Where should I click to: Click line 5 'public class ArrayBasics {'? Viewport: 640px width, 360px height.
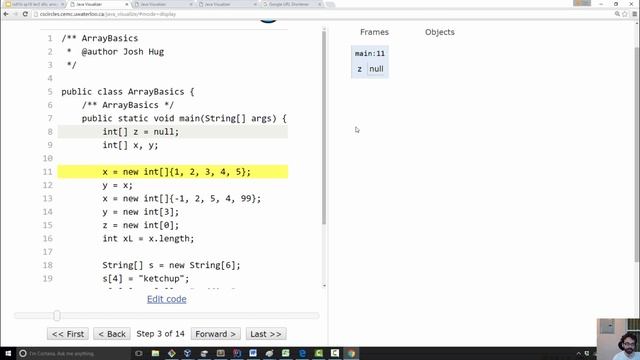[128, 92]
